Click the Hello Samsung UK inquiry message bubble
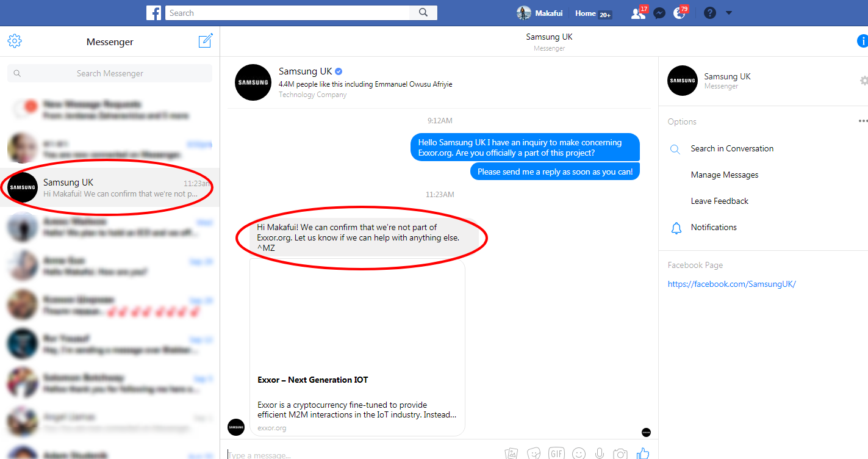Viewport: 868px width, 459px height. click(x=525, y=148)
